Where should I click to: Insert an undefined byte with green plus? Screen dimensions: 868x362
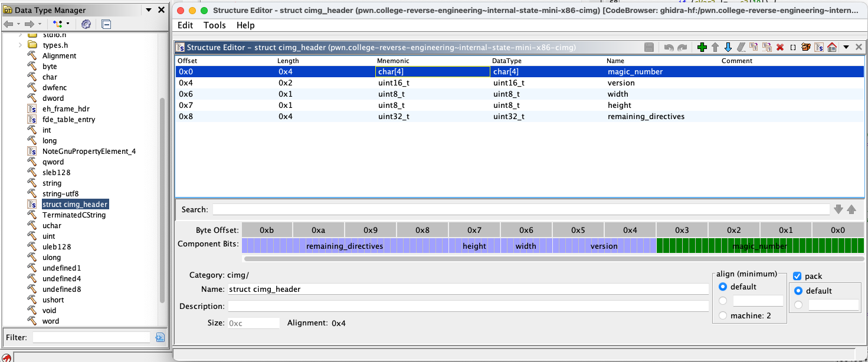[702, 47]
